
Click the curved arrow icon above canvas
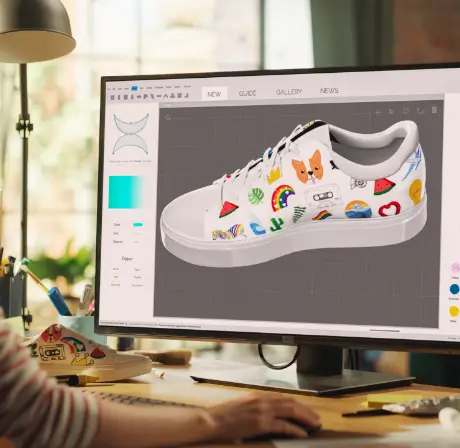[420, 111]
